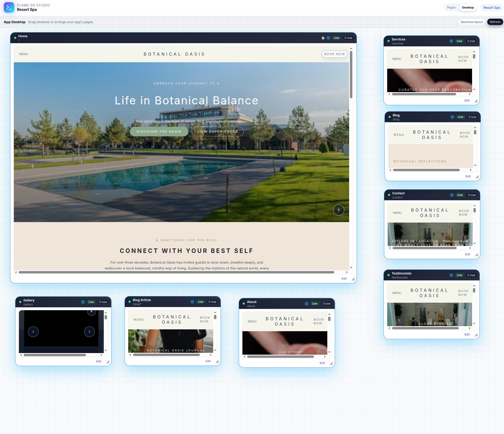Click the Flame OS Studio terminal logo

9,7
